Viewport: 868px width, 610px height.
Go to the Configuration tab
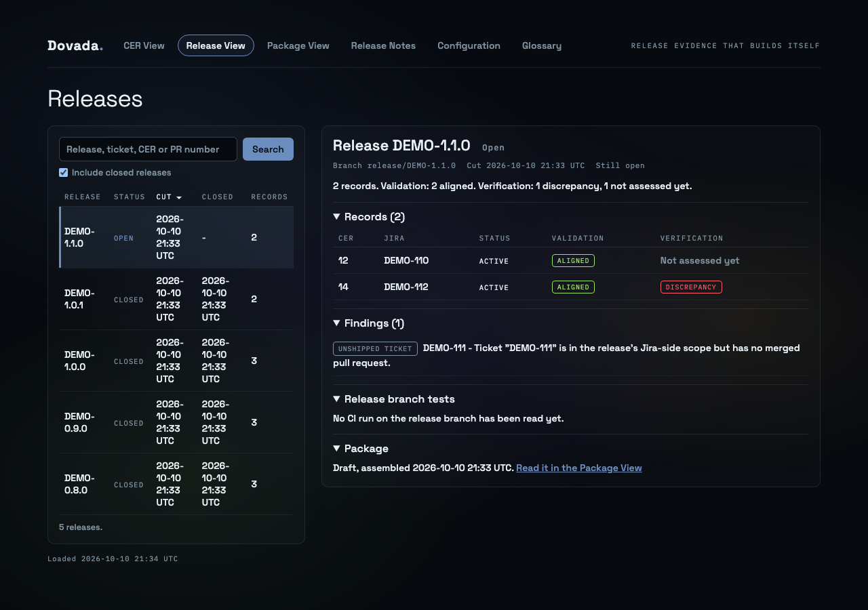[469, 45]
